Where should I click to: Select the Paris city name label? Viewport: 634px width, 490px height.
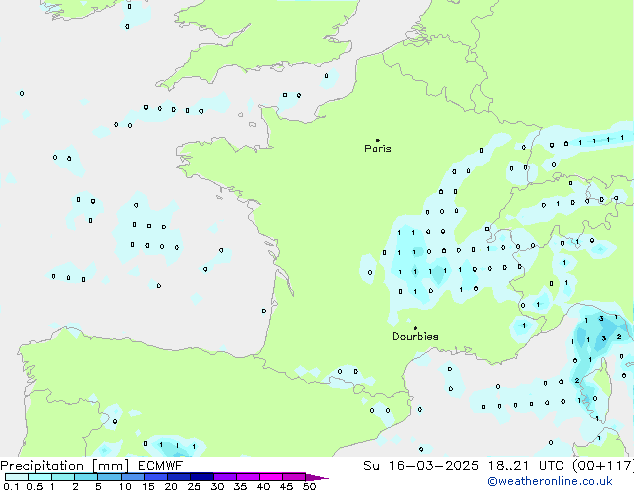[x=378, y=149]
